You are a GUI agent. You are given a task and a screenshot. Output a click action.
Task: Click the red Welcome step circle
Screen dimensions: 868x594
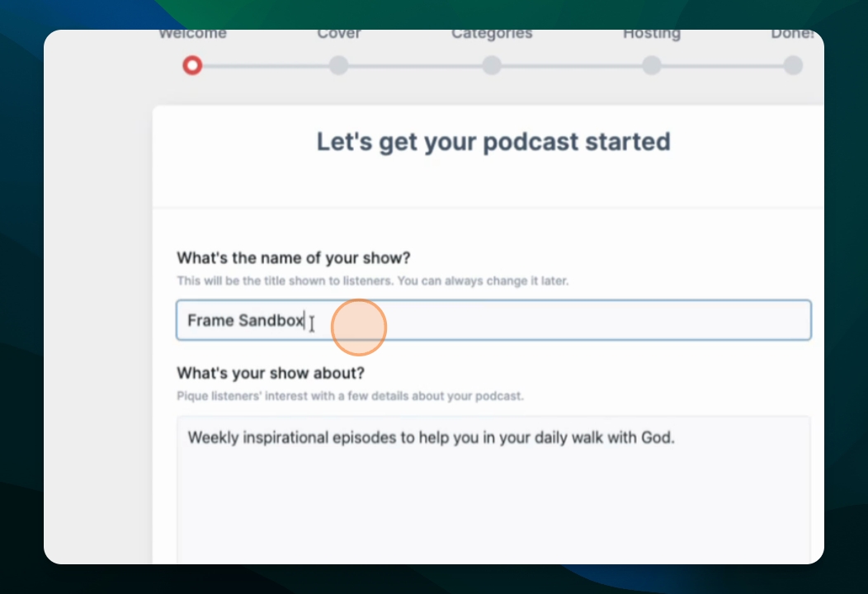[x=192, y=65]
